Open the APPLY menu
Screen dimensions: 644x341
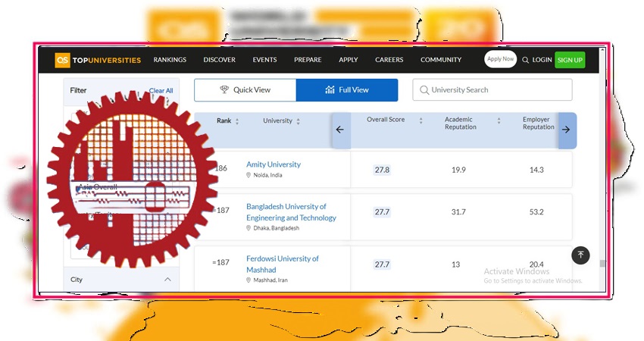tap(349, 60)
